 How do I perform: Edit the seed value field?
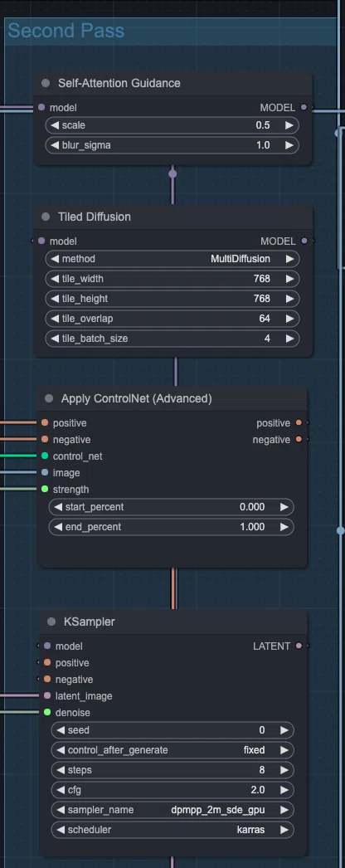click(172, 731)
